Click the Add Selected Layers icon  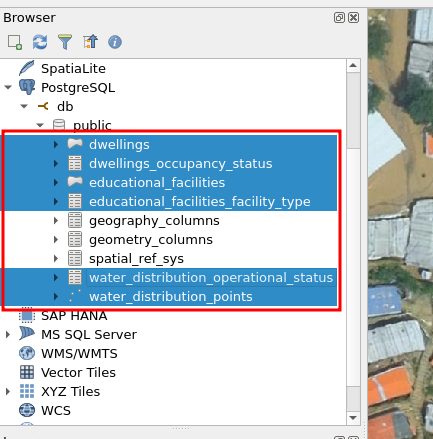[15, 42]
